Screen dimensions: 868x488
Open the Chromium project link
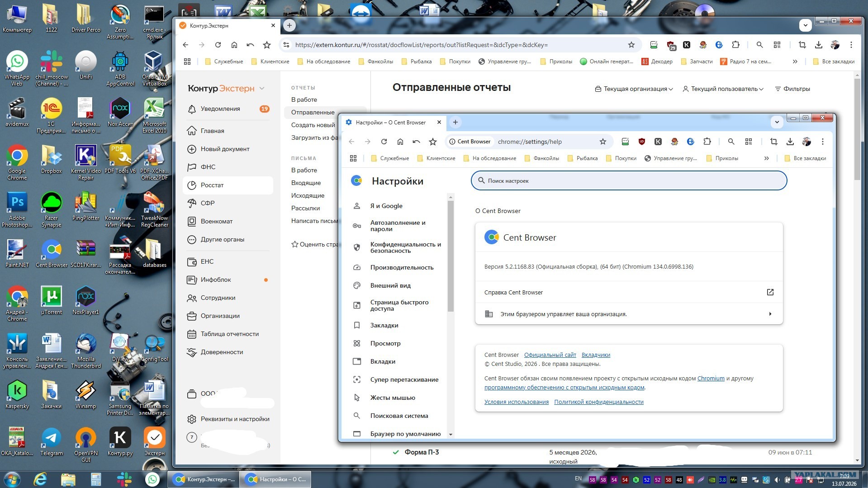click(711, 379)
